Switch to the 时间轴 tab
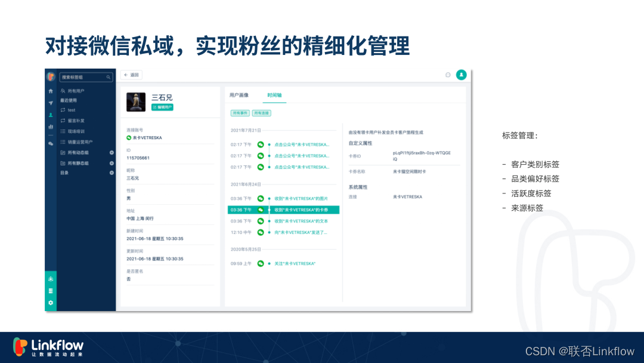 tap(274, 96)
